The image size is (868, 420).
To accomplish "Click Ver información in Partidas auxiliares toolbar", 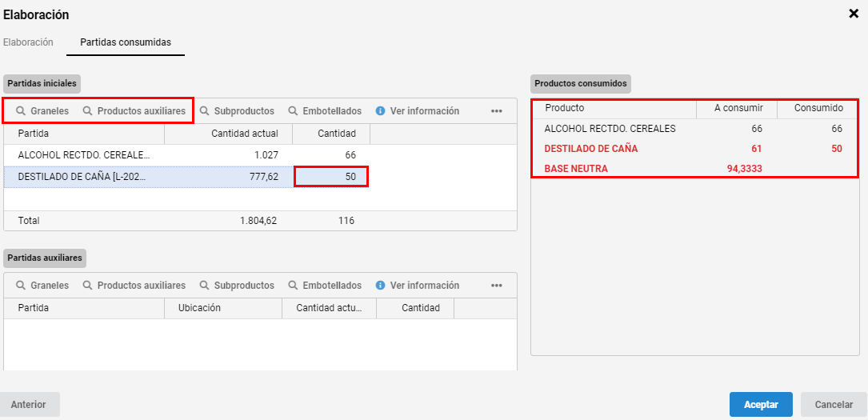I will [418, 285].
